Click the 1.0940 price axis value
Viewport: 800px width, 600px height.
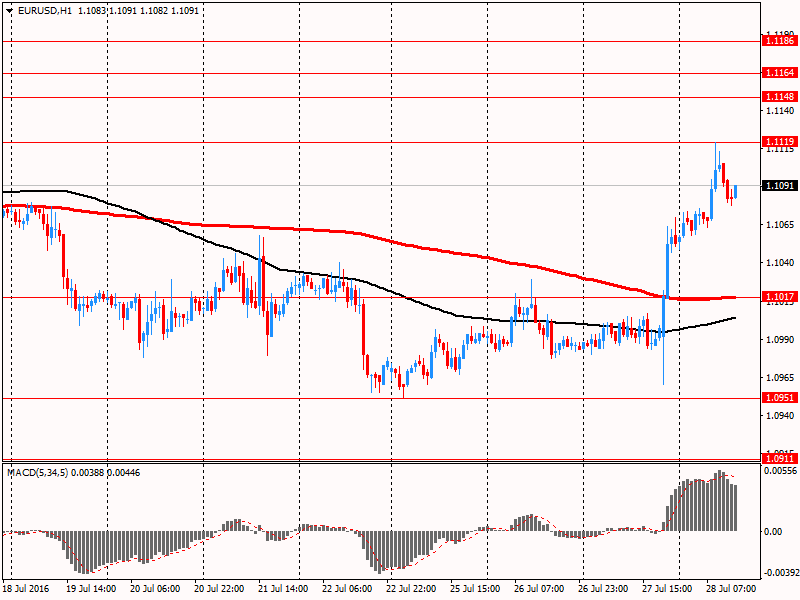tap(780, 416)
